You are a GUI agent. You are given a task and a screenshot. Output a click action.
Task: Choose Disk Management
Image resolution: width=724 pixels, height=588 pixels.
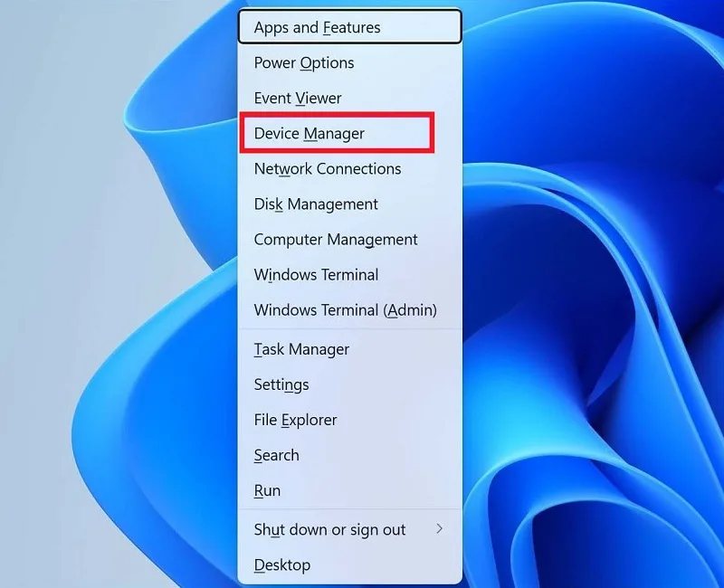pos(349,204)
